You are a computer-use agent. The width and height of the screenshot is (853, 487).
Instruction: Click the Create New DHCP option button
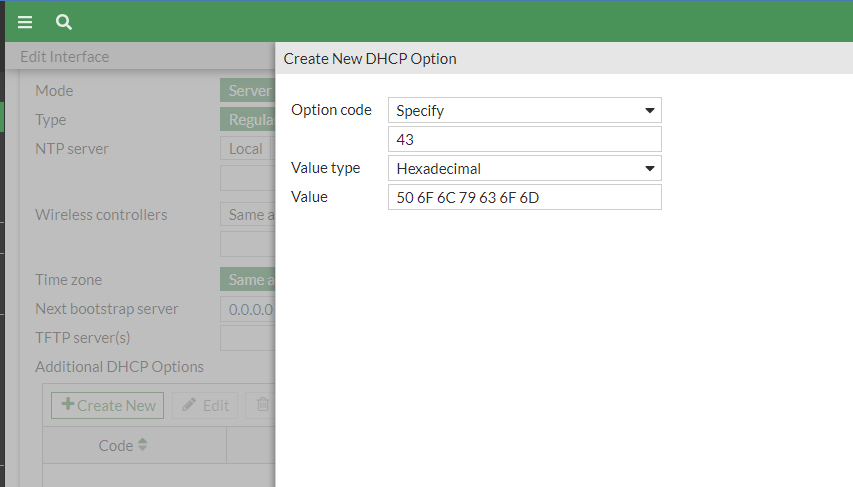(108, 405)
